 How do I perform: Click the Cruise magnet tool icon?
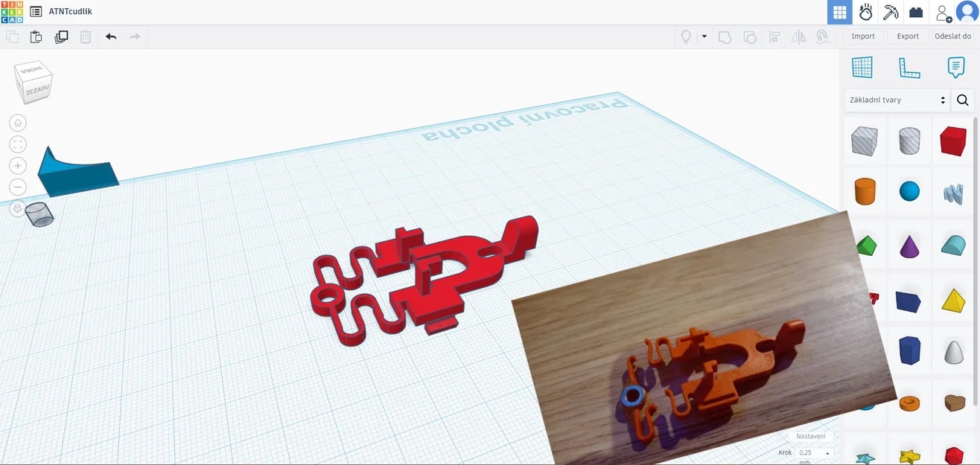(822, 36)
